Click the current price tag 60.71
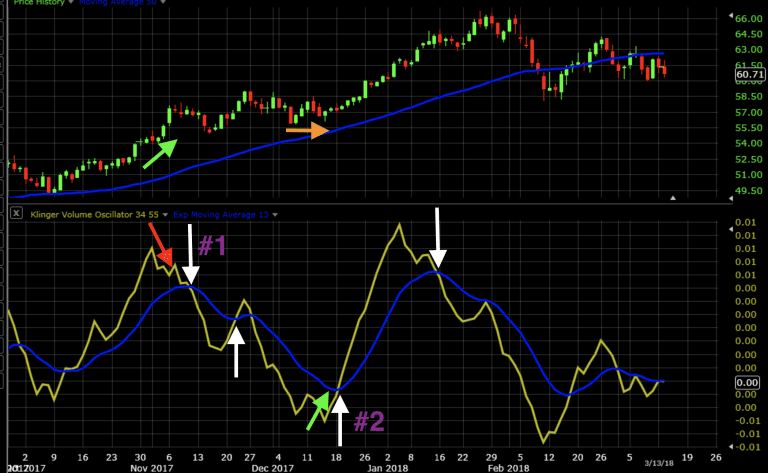This screenshot has width=768, height=473. pos(748,75)
